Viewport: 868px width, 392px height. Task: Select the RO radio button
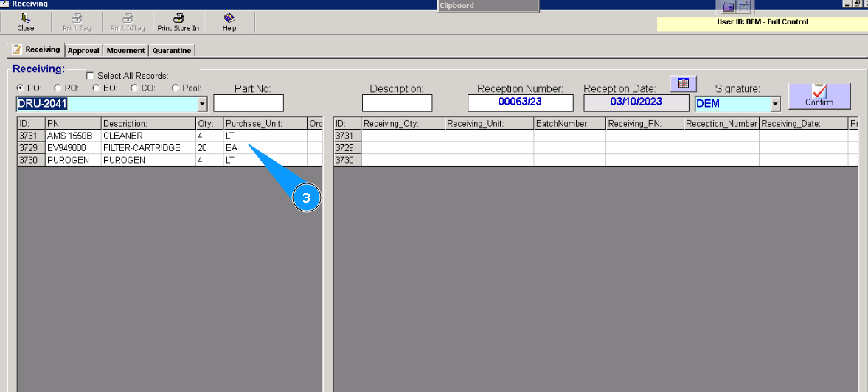pos(58,88)
